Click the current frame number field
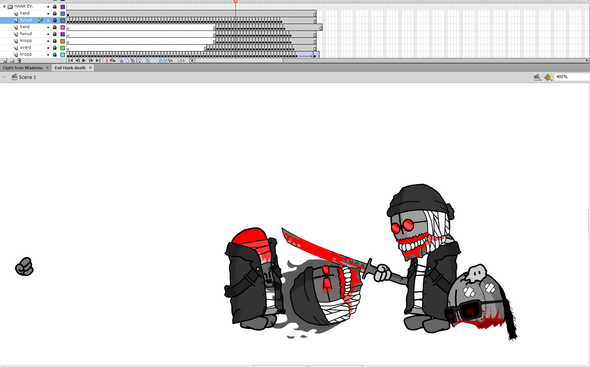 148,61
